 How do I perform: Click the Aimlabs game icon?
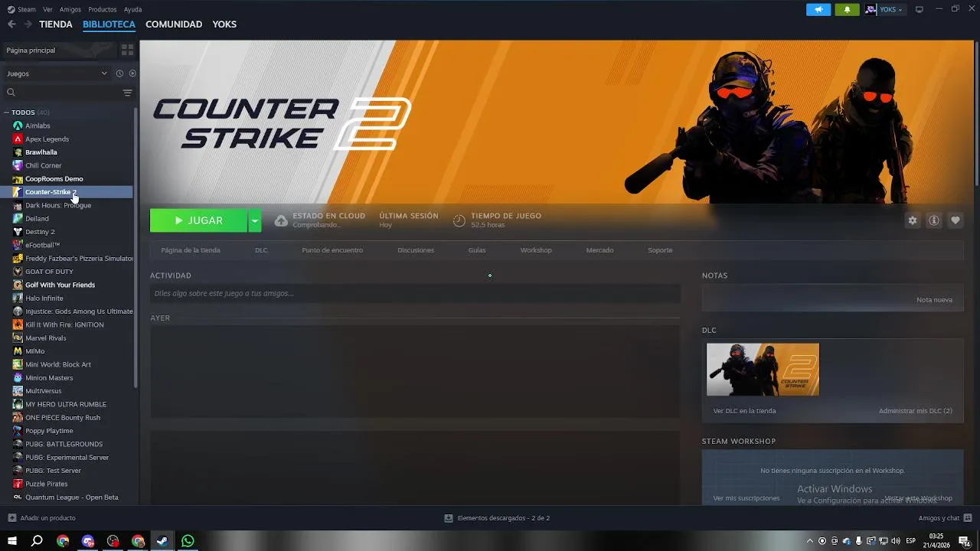point(18,126)
